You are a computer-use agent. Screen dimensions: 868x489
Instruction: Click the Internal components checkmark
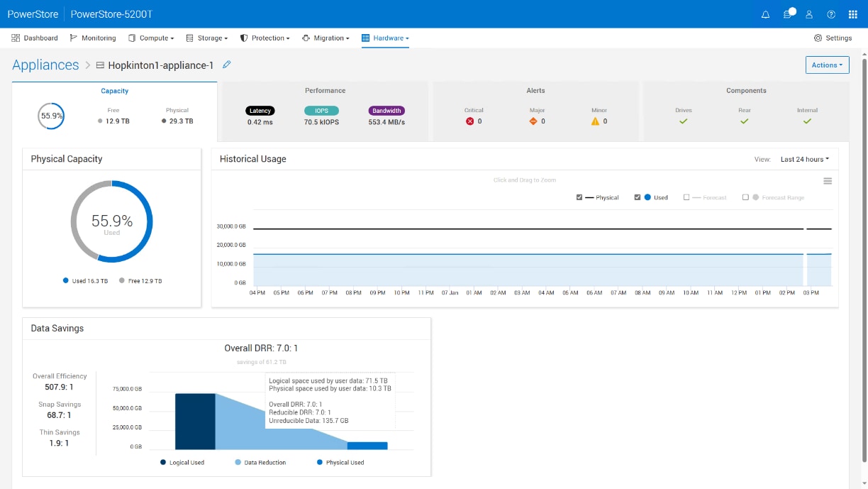tap(807, 121)
